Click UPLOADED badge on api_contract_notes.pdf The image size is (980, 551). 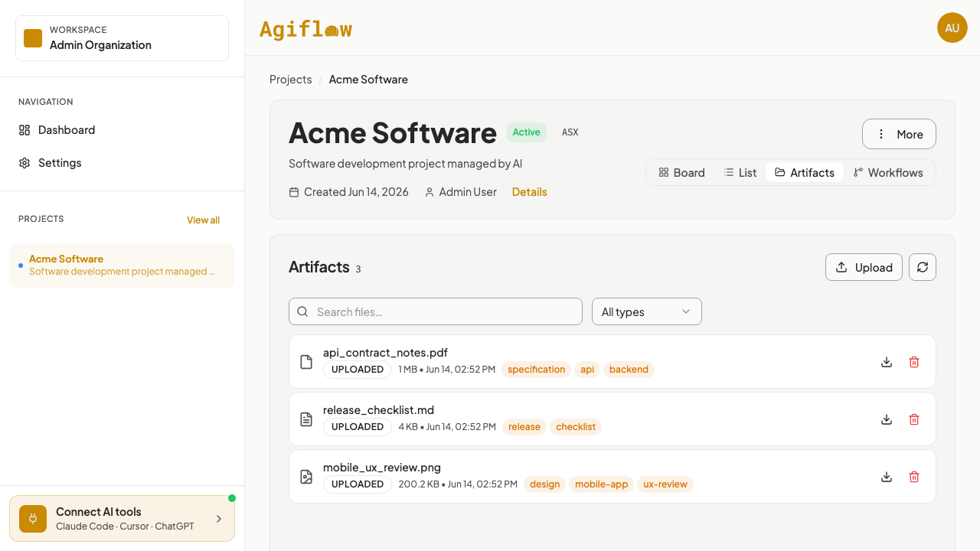[x=358, y=370]
